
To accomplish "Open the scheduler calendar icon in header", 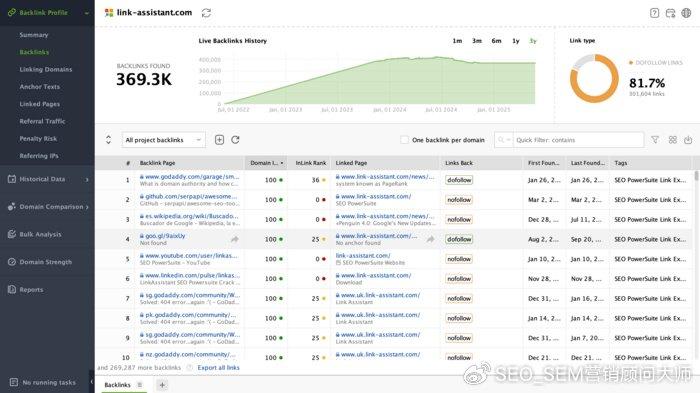I will (670, 13).
